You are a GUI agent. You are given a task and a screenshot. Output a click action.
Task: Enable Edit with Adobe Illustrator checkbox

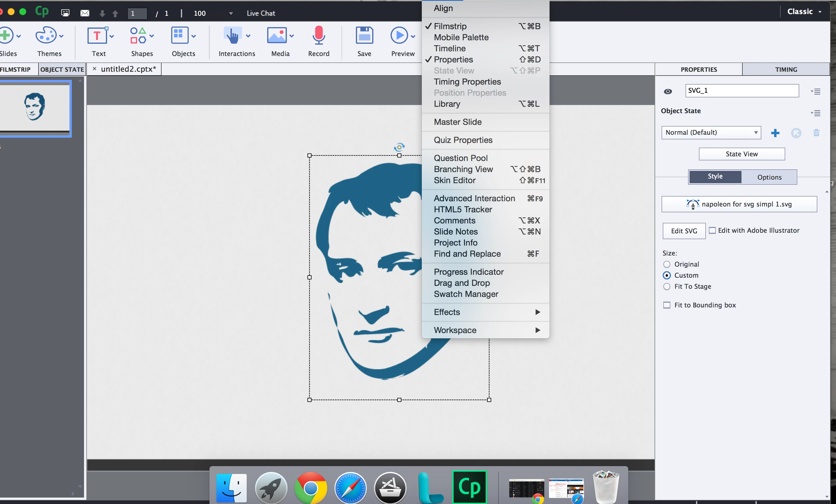point(712,230)
